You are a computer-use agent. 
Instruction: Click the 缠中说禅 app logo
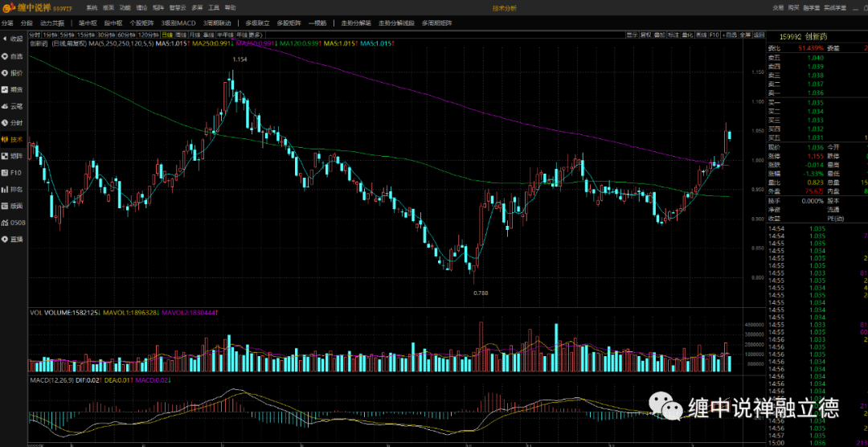click(36, 8)
